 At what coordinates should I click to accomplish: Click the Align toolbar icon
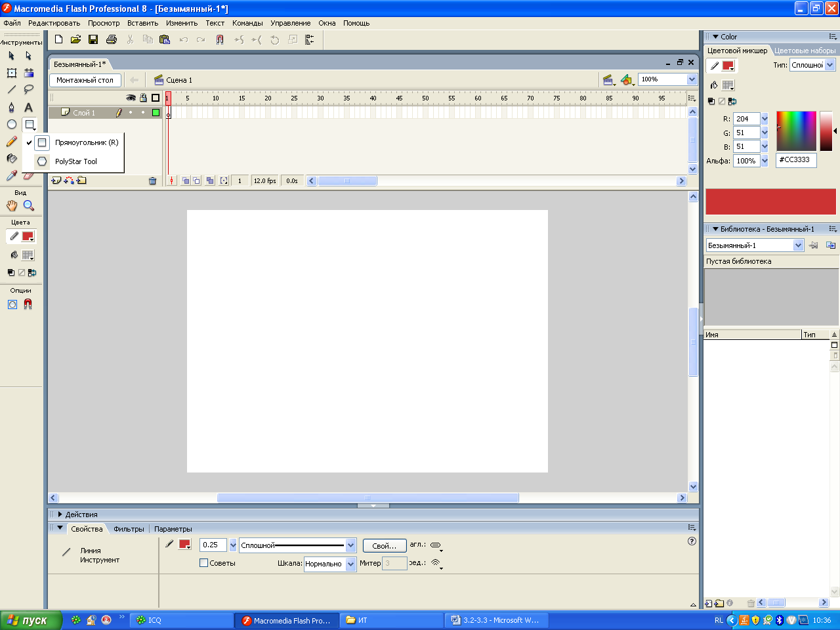click(x=309, y=39)
